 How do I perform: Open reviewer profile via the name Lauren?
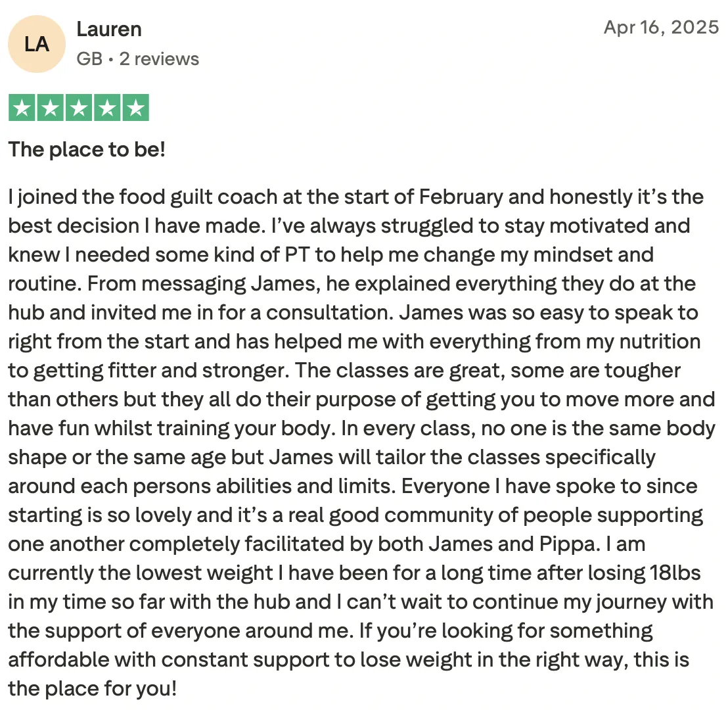tap(109, 30)
